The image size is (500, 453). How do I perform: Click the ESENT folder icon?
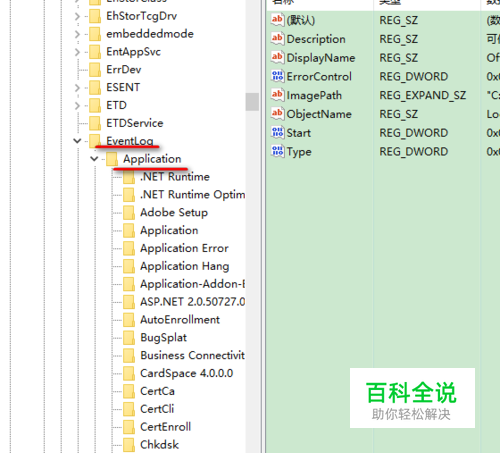click(x=95, y=88)
